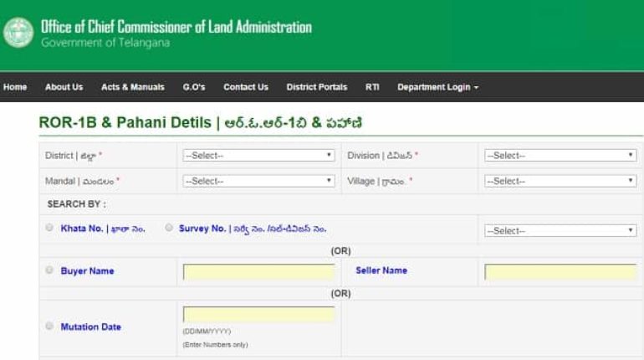Click the SEARCH BY label
Screen dimensions: 644x360
point(76,204)
